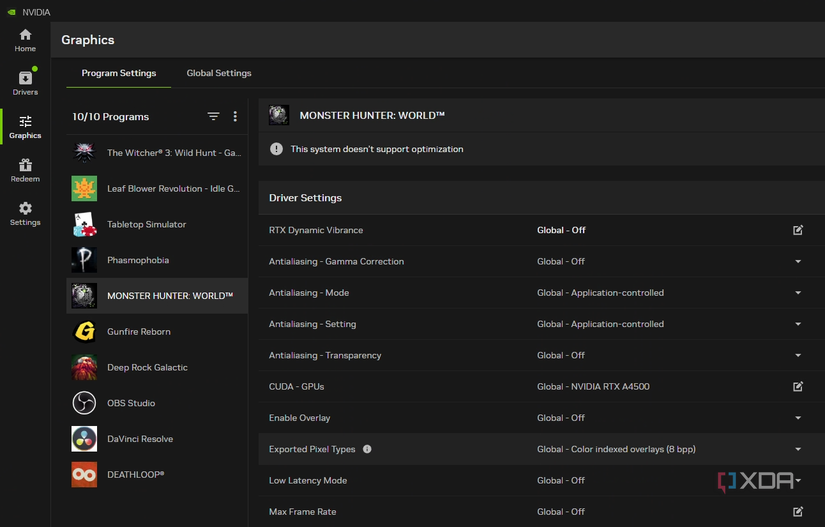Open the Enable Overlay dropdown
This screenshot has height=527, width=825.
tap(797, 418)
